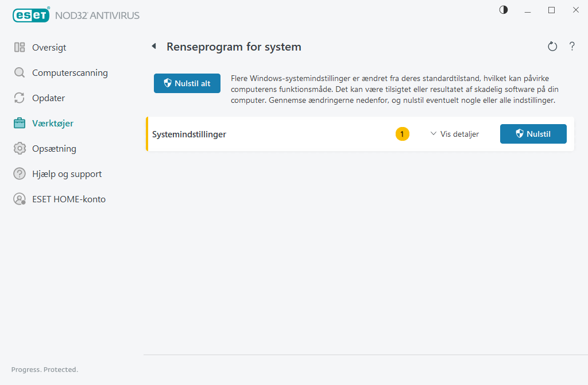The width and height of the screenshot is (588, 385).
Task: Select the Systemindstillinger row
Action: (189, 134)
